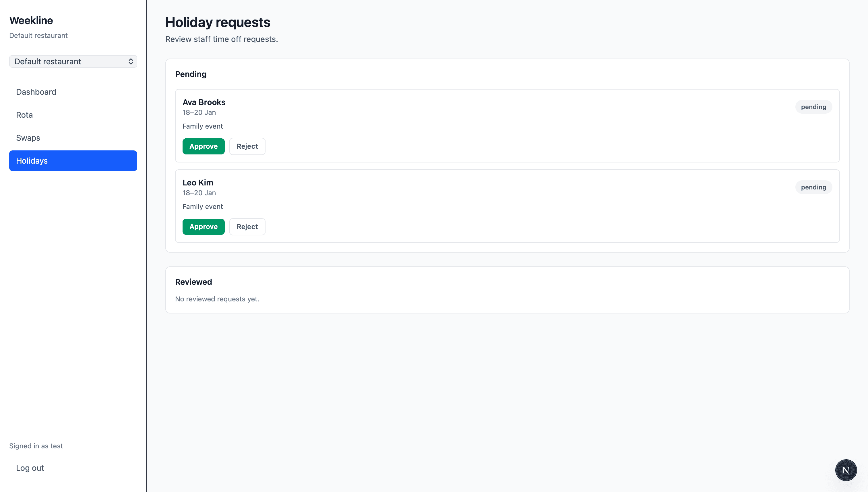Click the dark circular N icon bottom right
Screen dimensions: 868x492
pos(846,470)
